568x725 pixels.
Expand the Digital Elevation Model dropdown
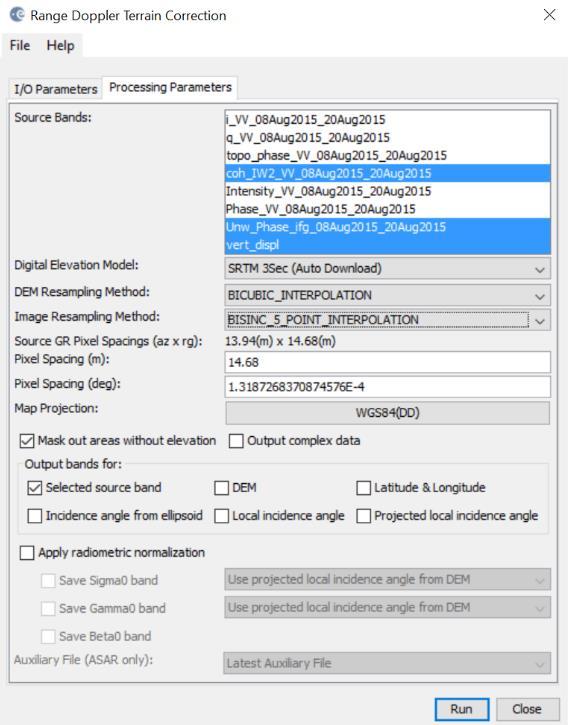388,269
